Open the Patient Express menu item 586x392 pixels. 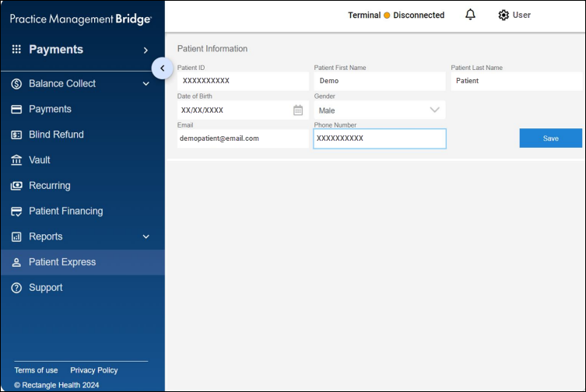(x=62, y=262)
